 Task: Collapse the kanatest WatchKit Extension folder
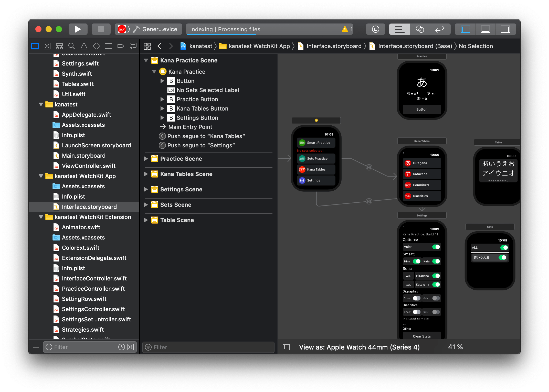coord(41,217)
